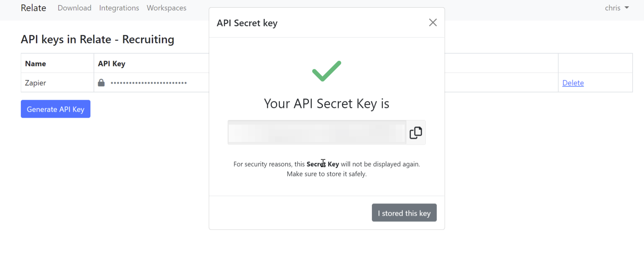The height and width of the screenshot is (259, 644).
Task: Open the Download page
Action: 74,8
